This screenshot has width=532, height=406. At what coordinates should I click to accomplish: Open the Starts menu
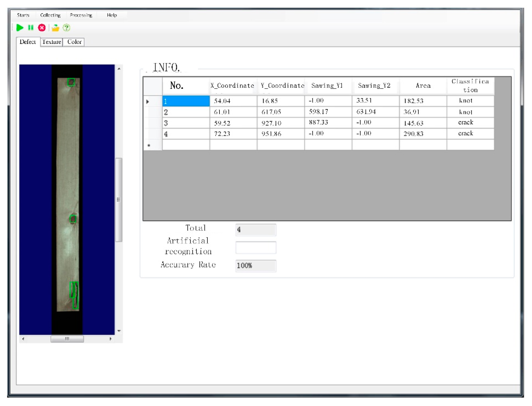[x=23, y=15]
